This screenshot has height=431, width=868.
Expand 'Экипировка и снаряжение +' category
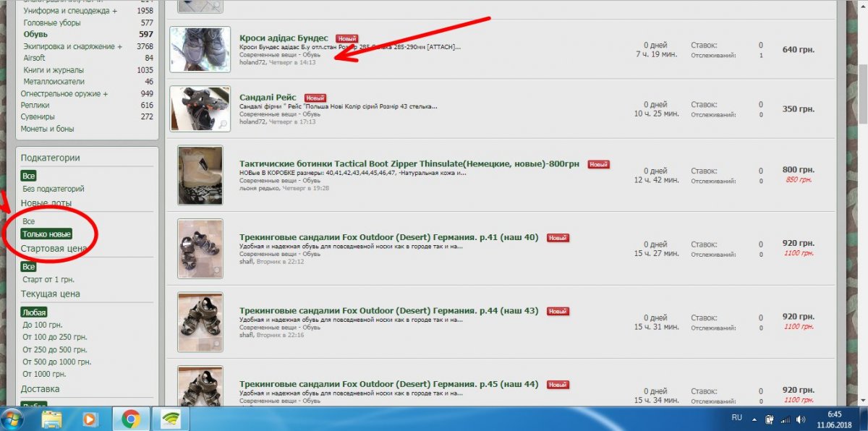[72, 46]
